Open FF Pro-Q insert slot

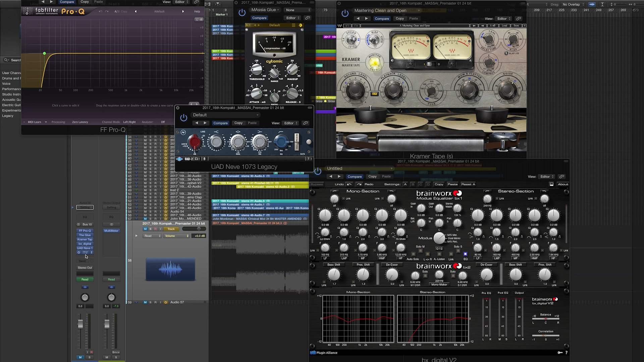[x=85, y=231]
